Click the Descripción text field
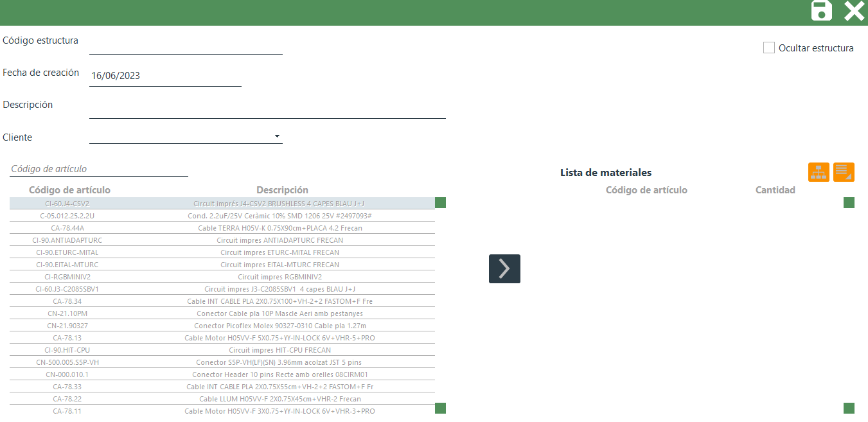This screenshot has width=868, height=422. pyautogui.click(x=267, y=109)
